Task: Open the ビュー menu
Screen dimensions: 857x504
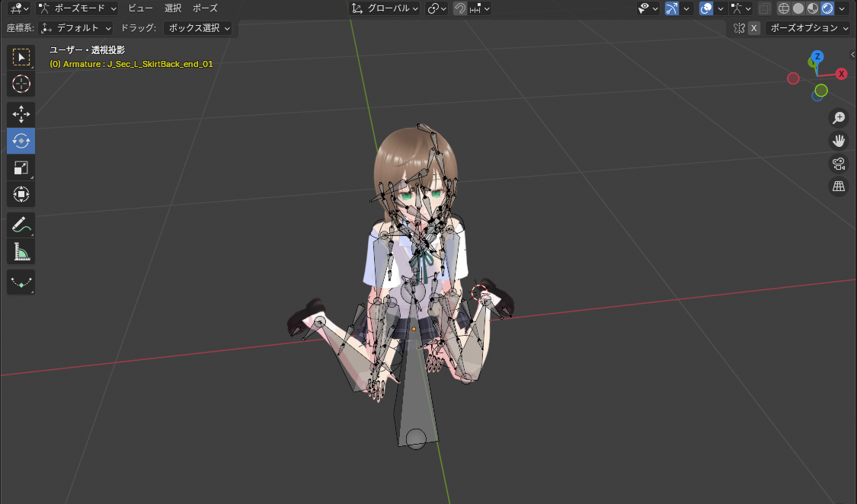Action: (139, 8)
